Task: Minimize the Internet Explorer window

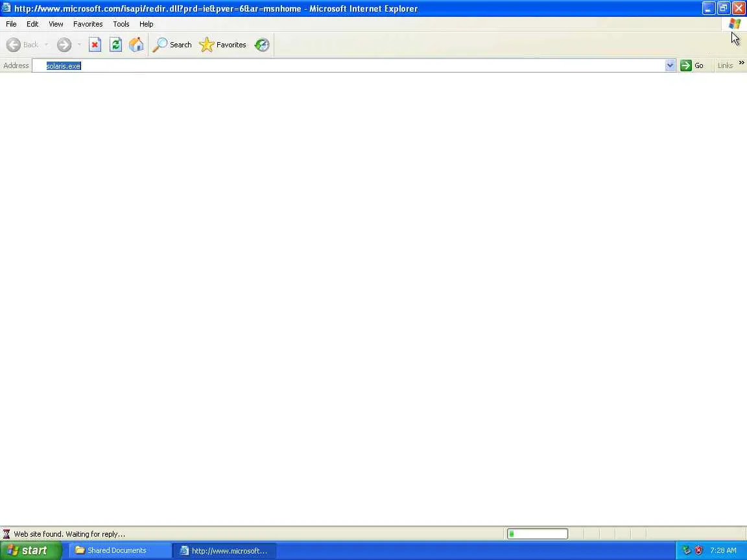Action: coord(708,8)
